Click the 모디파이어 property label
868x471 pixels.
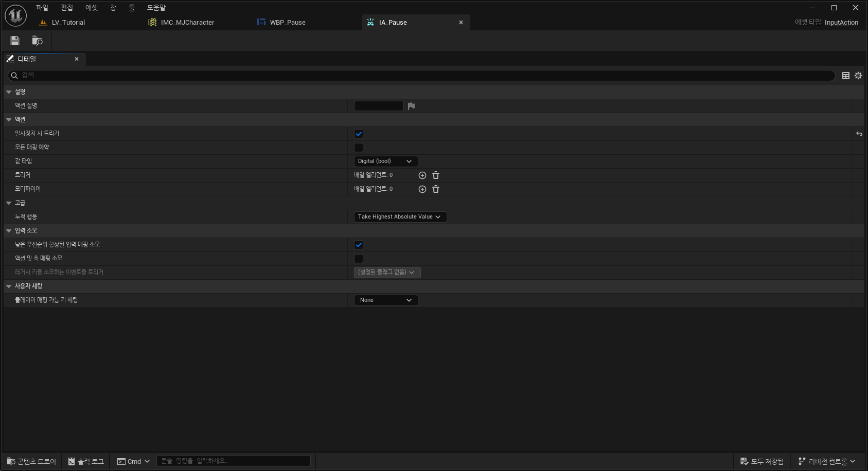tap(28, 189)
